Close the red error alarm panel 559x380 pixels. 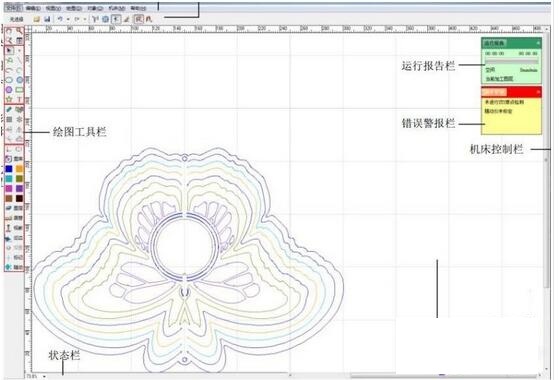[x=538, y=92]
